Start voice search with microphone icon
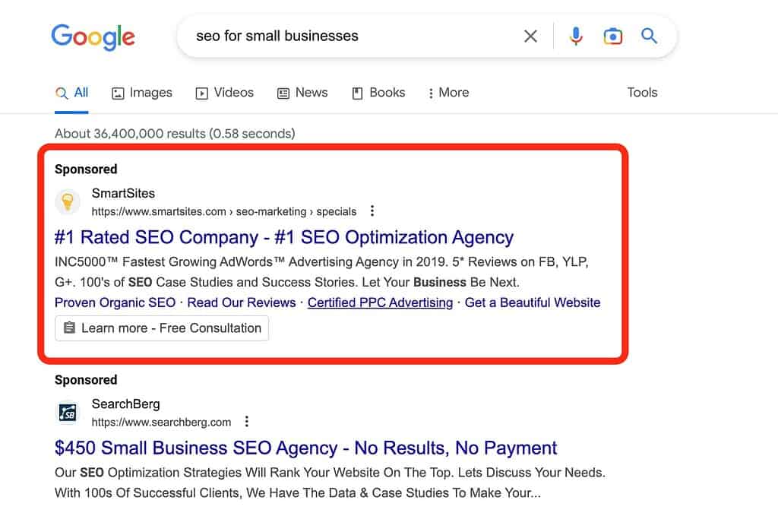Image resolution: width=778 pixels, height=532 pixels. pos(576,36)
